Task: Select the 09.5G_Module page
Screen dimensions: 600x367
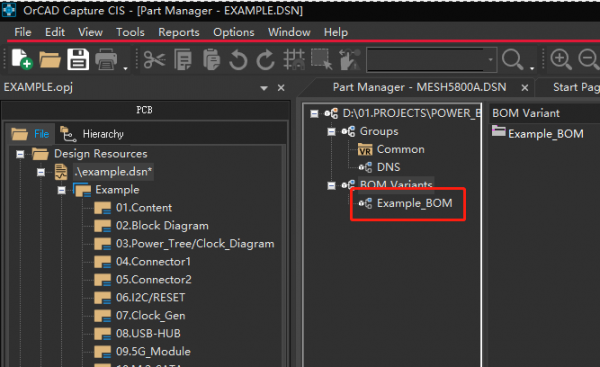Action: (x=153, y=352)
